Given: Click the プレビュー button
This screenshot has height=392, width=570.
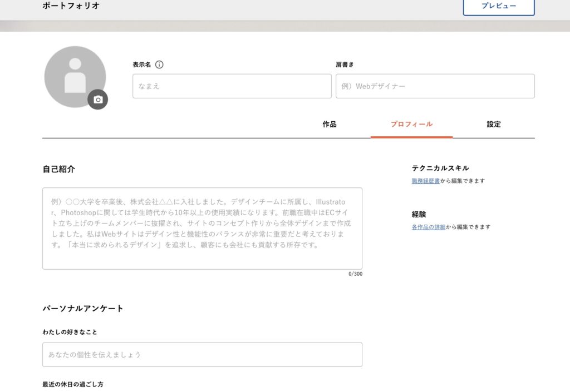Looking at the screenshot, I should [498, 8].
